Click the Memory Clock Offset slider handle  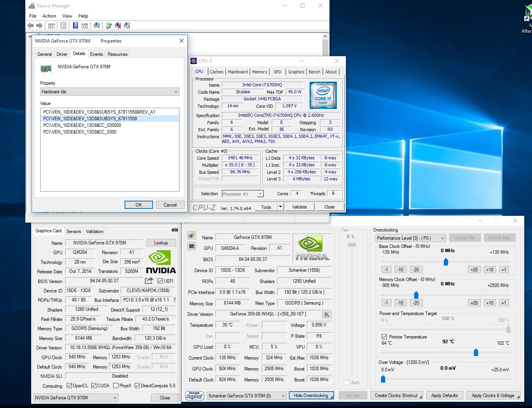(416, 295)
